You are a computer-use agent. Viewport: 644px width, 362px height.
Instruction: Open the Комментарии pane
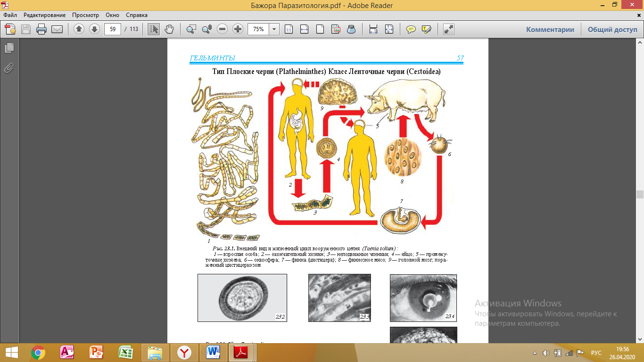[550, 29]
